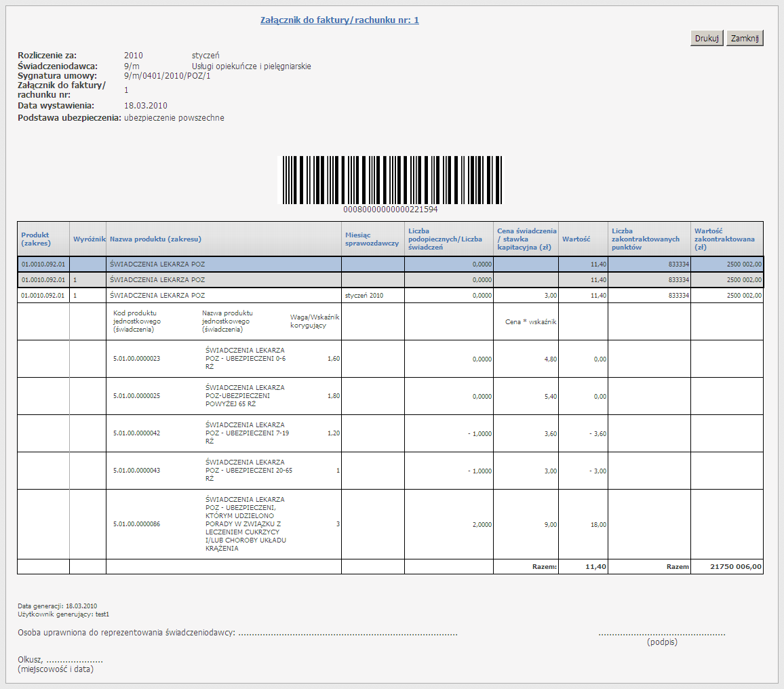Click the styczeń 2010 month cell

point(364,296)
